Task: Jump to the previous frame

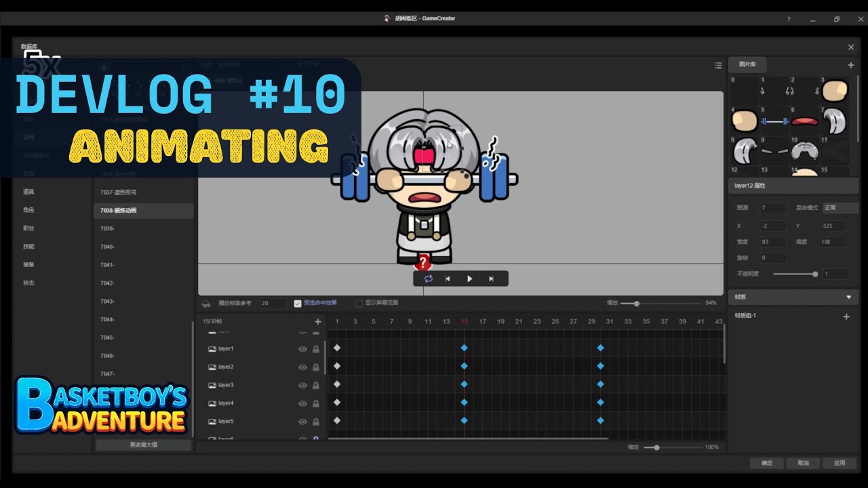Action: click(x=448, y=279)
